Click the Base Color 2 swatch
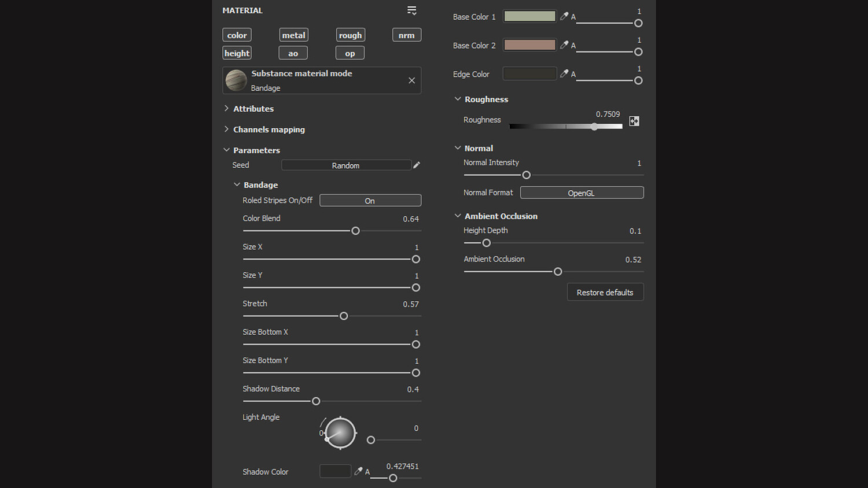The image size is (868, 488). pyautogui.click(x=529, y=45)
